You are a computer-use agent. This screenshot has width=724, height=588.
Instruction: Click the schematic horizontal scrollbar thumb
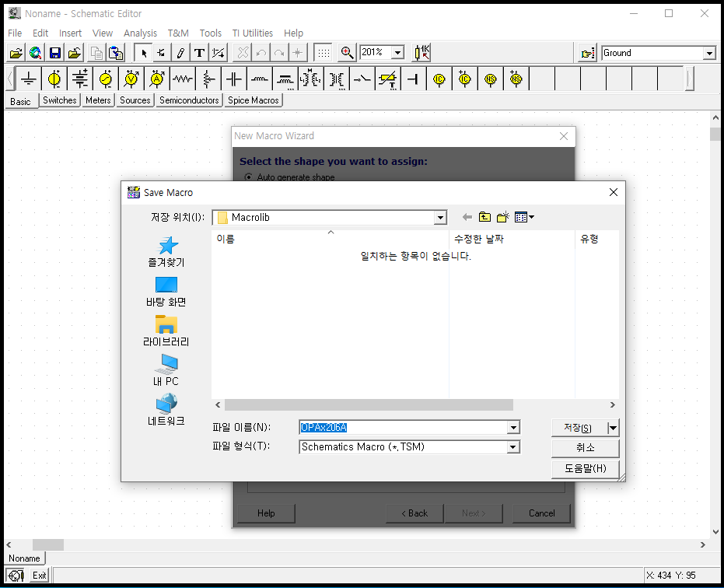[x=48, y=545]
